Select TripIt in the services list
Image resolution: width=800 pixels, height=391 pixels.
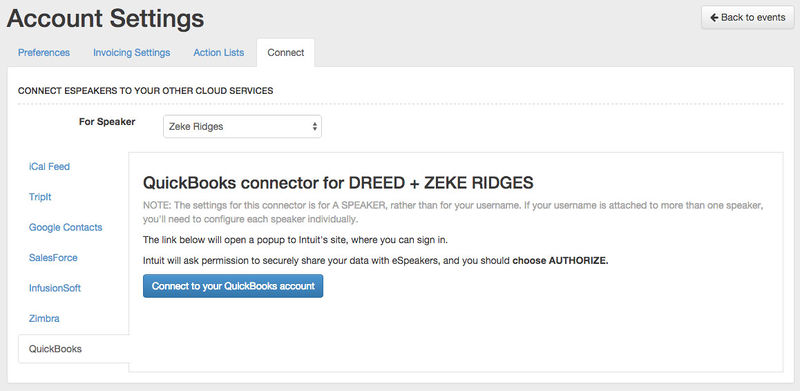pos(40,197)
